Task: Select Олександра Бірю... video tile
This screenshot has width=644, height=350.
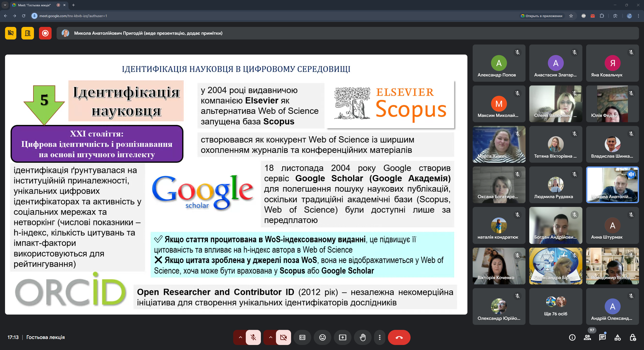Action: click(x=556, y=266)
